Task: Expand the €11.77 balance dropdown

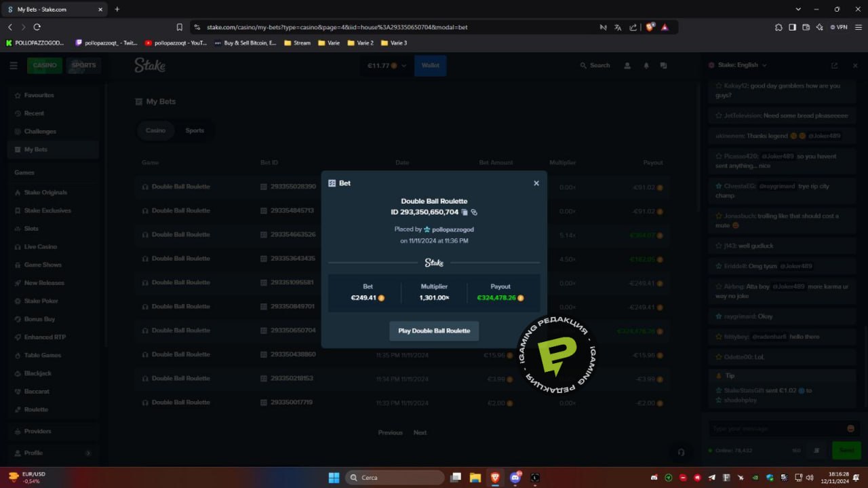Action: coord(387,66)
